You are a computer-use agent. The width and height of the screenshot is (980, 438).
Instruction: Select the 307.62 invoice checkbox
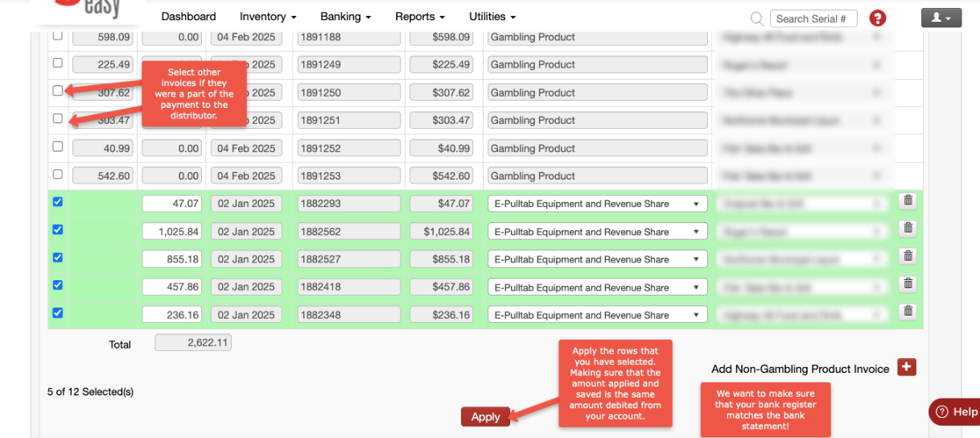57,91
